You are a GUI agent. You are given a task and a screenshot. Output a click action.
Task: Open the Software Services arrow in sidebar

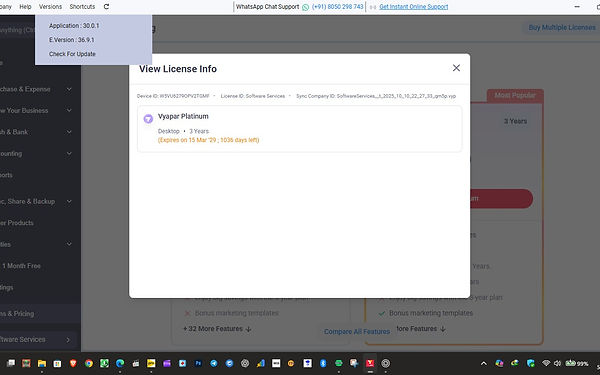68,340
